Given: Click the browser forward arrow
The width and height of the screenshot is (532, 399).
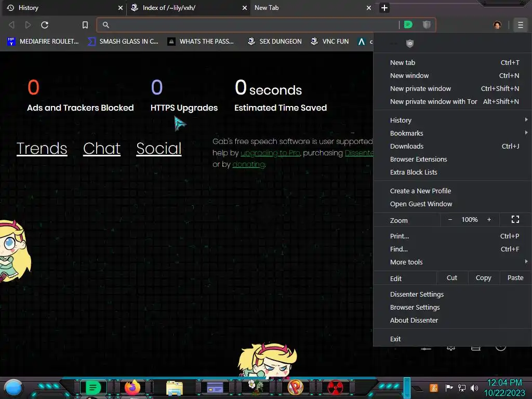Looking at the screenshot, I should (x=28, y=25).
